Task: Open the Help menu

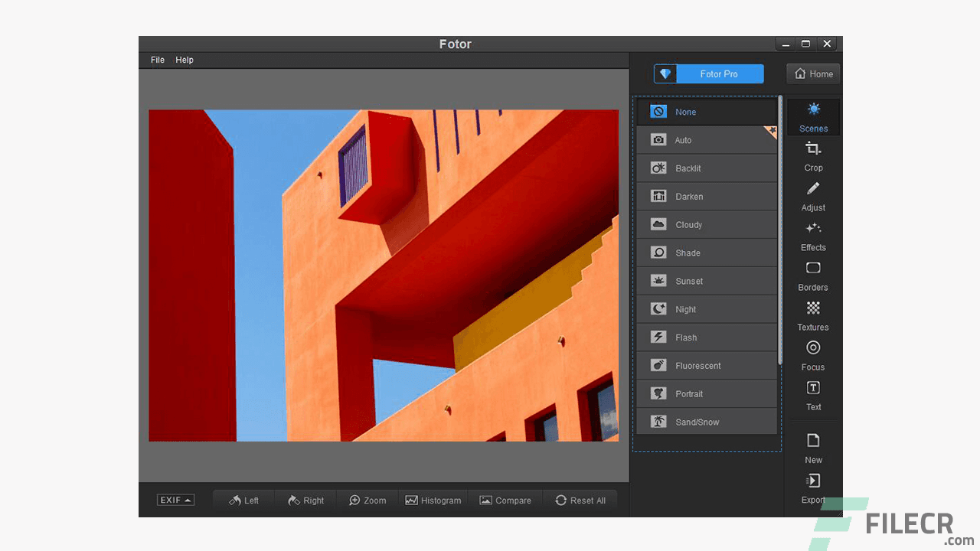Action: (185, 59)
